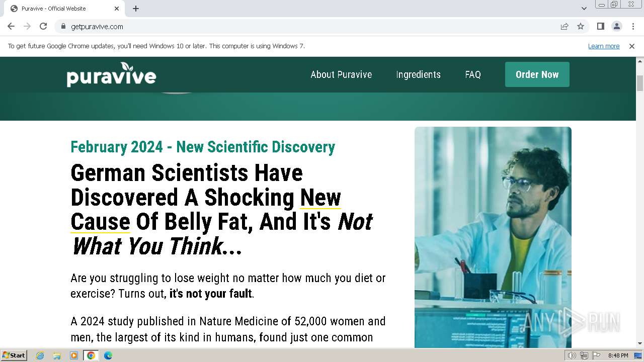
Task: Open a new browser tab
Action: click(x=136, y=9)
